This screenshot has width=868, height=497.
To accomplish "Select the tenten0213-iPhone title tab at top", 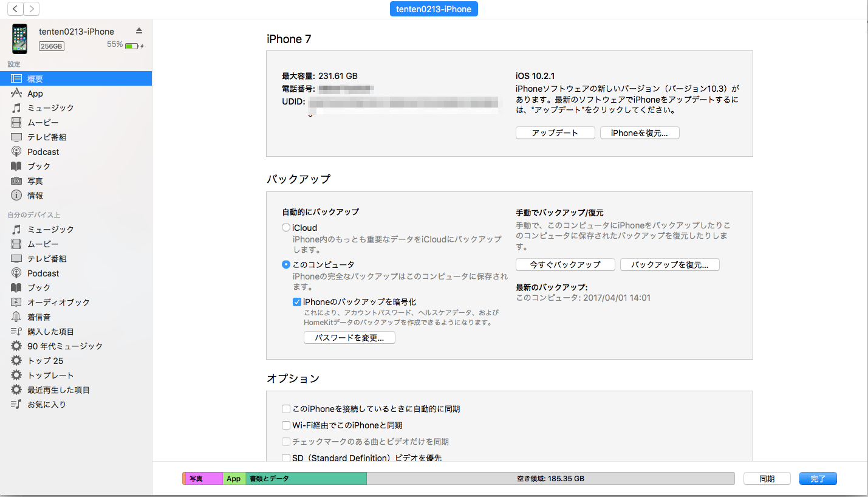I will pos(433,9).
